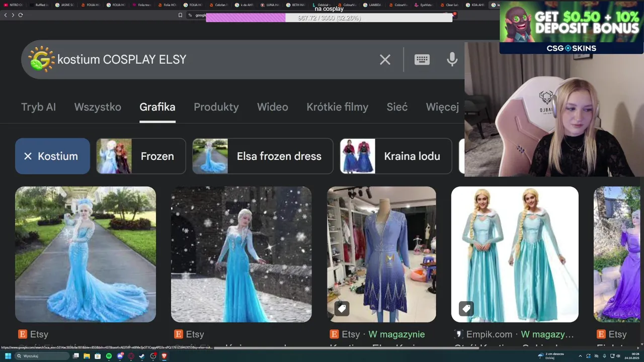Screen dimensions: 644x362
Task: Switch to the Krótkie filmy tab
Action: click(x=338, y=107)
